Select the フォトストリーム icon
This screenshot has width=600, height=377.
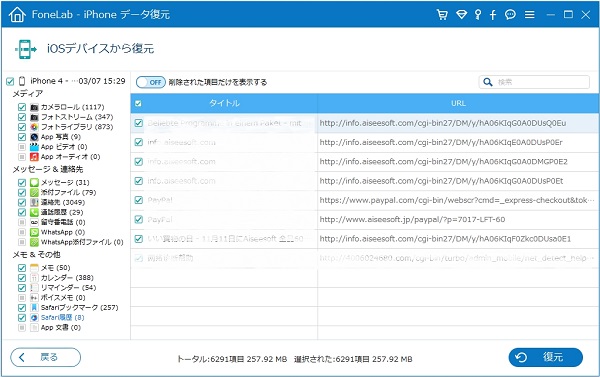34,117
